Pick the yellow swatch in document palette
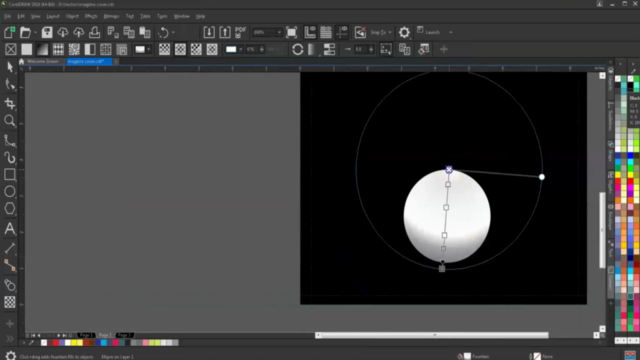 [74, 343]
